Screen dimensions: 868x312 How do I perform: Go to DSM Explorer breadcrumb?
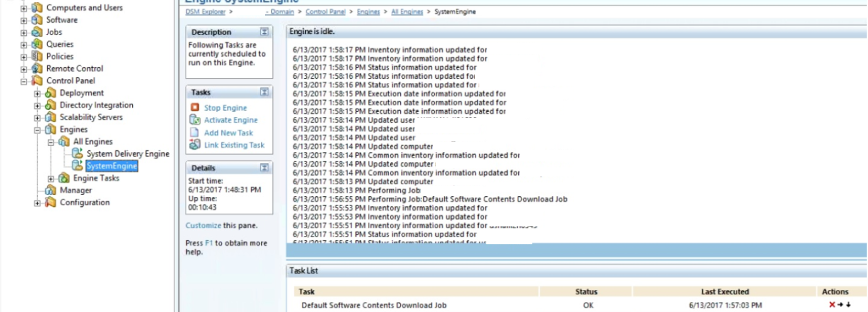tap(206, 12)
